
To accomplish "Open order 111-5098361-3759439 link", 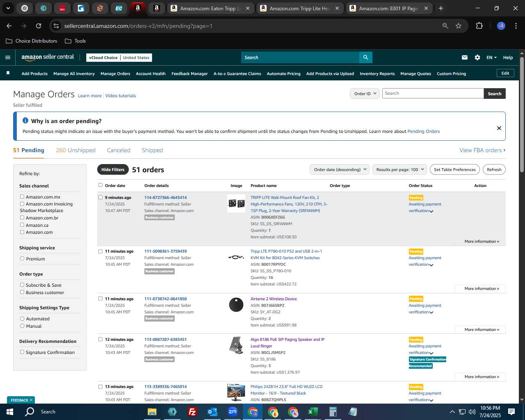I will pos(165,251).
